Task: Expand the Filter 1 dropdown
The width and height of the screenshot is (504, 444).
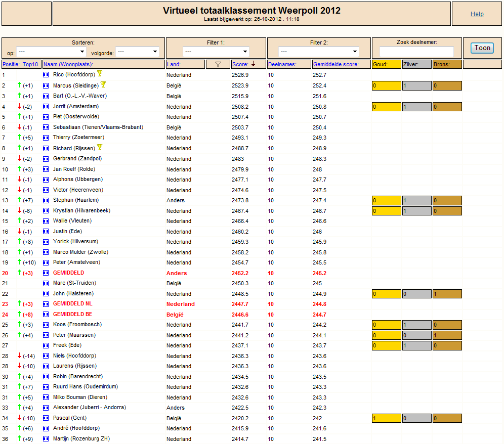Action: coord(216,52)
